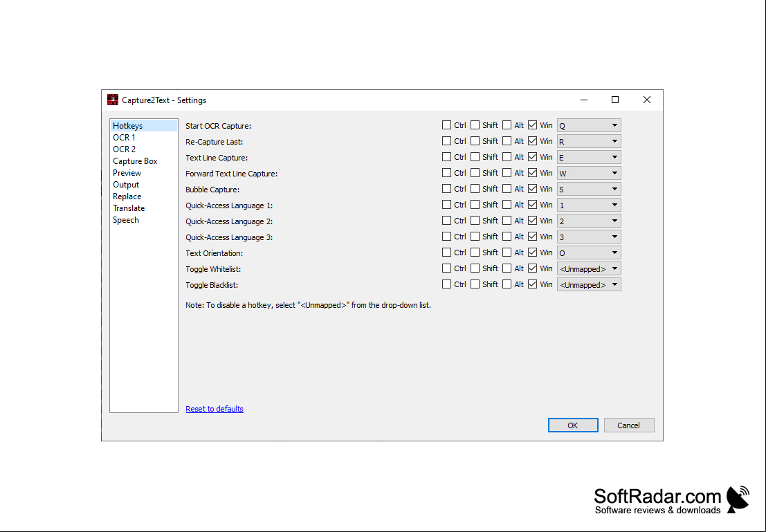Expand the Bubble Capture key dropdown
Image resolution: width=766 pixels, height=532 pixels.
pyautogui.click(x=589, y=189)
